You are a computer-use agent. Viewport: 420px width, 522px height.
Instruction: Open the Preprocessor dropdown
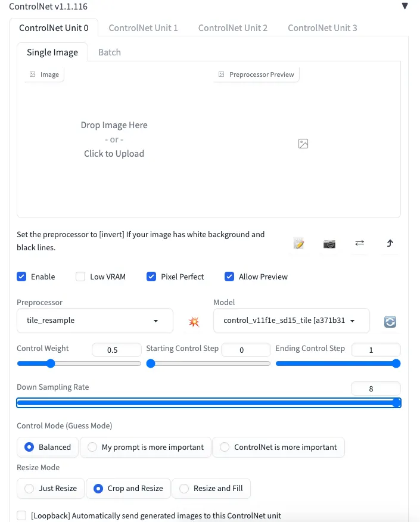click(94, 321)
